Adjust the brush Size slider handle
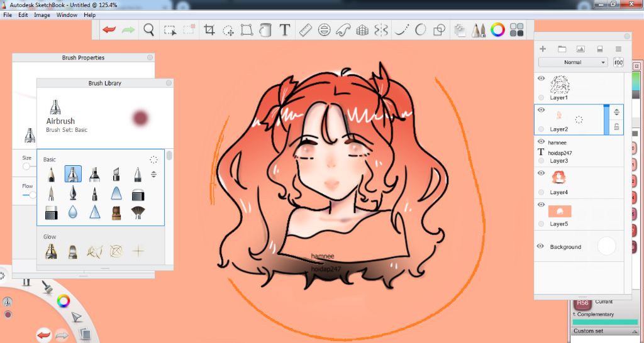The image size is (644, 343). pos(26,166)
